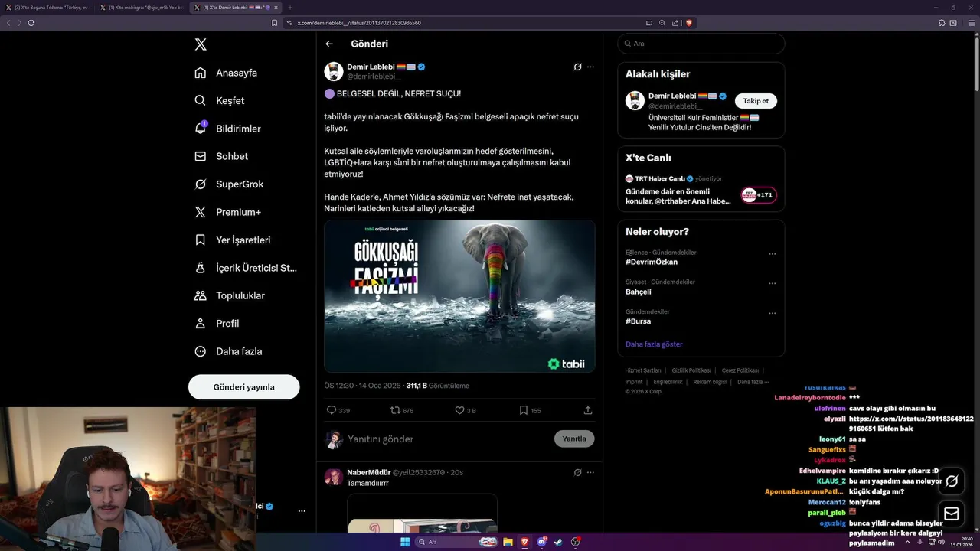Open Discord from the taskbar

tap(542, 542)
